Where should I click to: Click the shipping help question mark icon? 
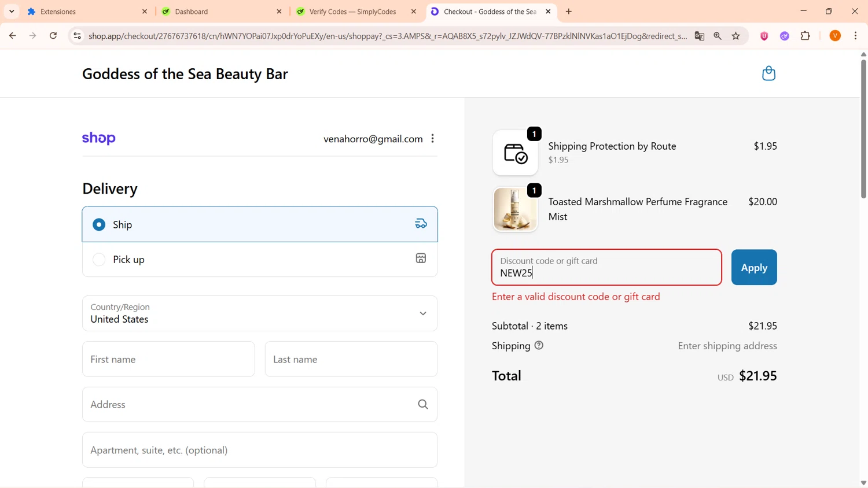click(x=539, y=346)
